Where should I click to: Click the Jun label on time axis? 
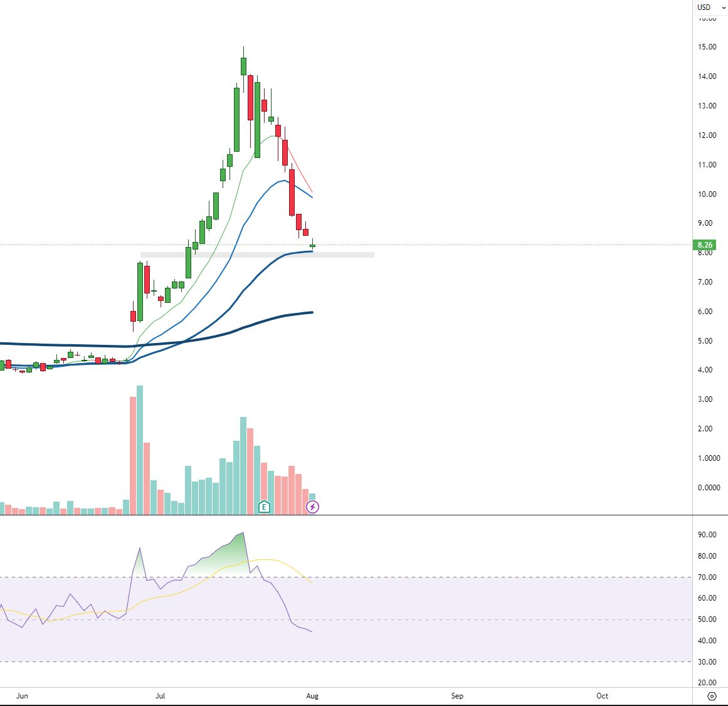click(x=23, y=696)
